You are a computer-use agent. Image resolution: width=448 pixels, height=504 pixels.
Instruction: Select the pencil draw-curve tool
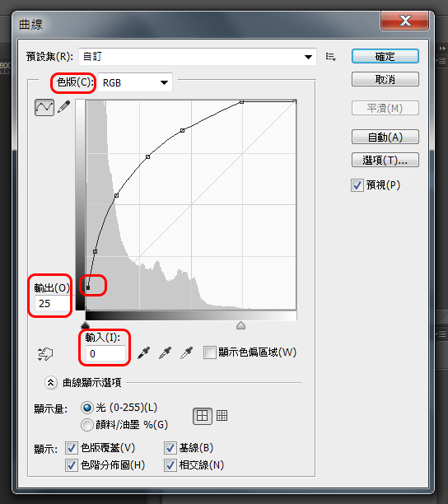[64, 107]
